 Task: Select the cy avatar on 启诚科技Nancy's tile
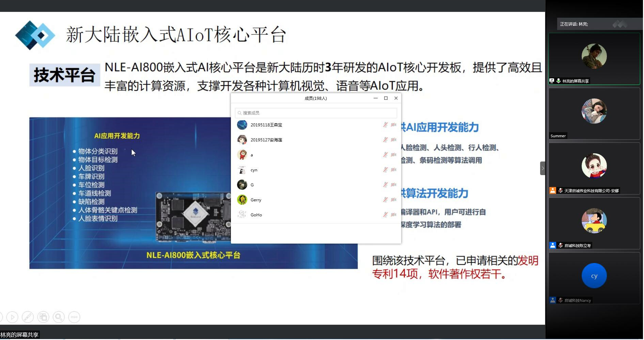tap(594, 276)
